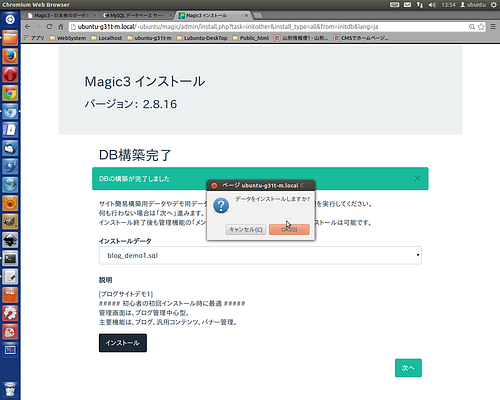Click the address bar URL field
500x400 pixels.
coord(267,27)
